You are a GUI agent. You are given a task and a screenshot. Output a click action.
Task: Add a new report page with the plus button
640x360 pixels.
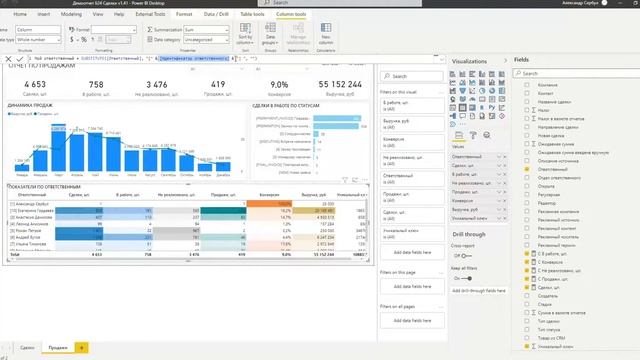tap(81, 348)
